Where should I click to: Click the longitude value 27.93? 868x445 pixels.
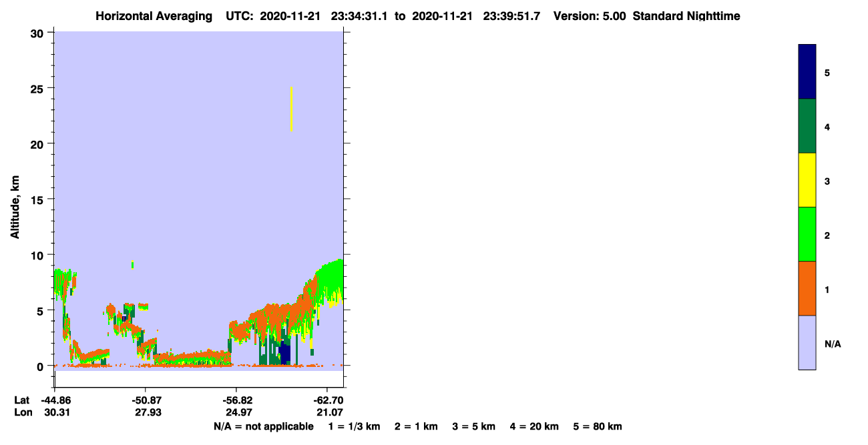tap(147, 412)
